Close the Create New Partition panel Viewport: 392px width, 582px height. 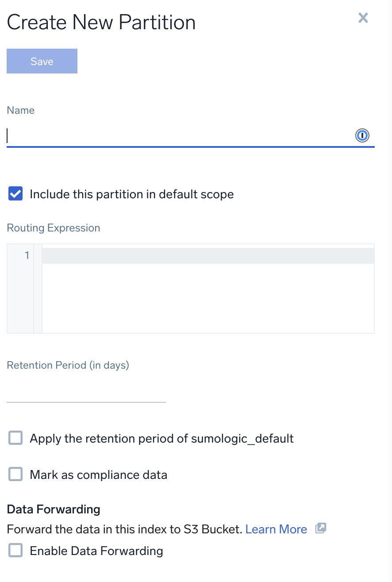pyautogui.click(x=363, y=18)
